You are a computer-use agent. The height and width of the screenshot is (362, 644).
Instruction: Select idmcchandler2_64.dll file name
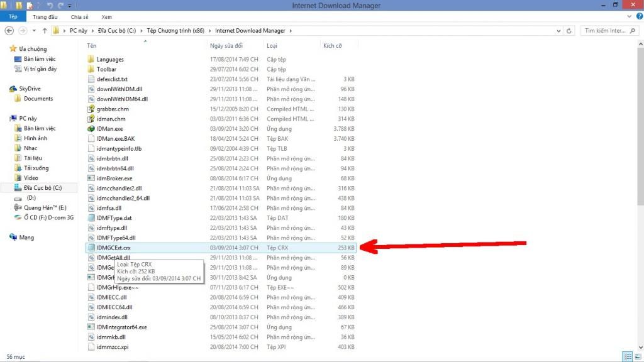123,198
